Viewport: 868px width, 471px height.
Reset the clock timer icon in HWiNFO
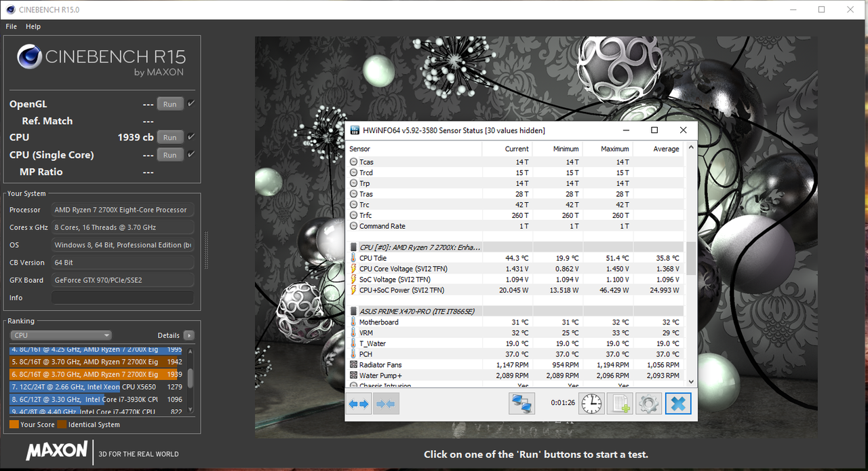point(591,404)
